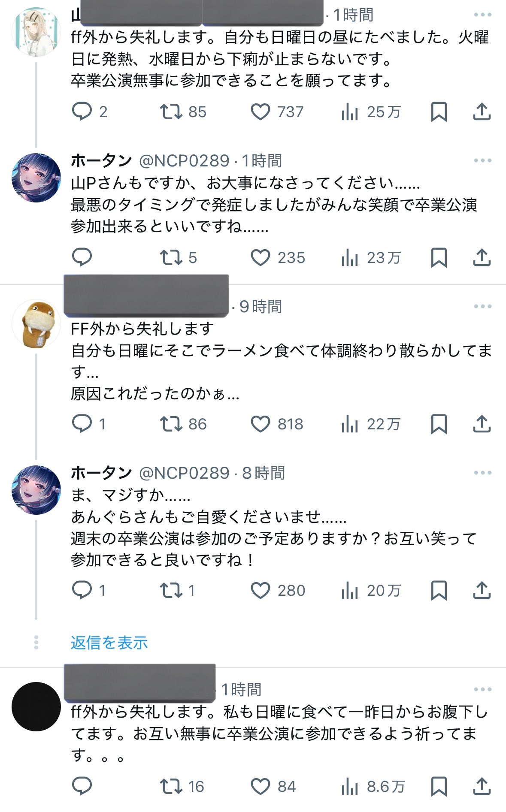
Task: Reply to the tweet with 280 likes
Action: point(82,590)
